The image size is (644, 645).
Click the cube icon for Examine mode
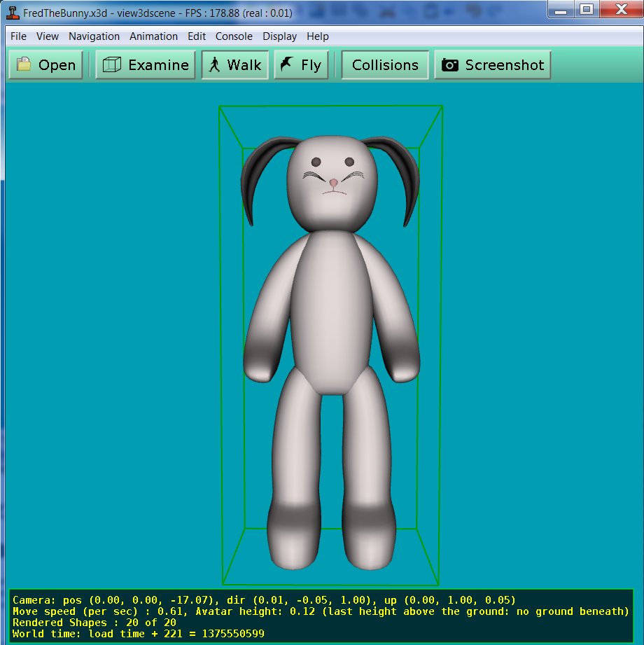[111, 65]
